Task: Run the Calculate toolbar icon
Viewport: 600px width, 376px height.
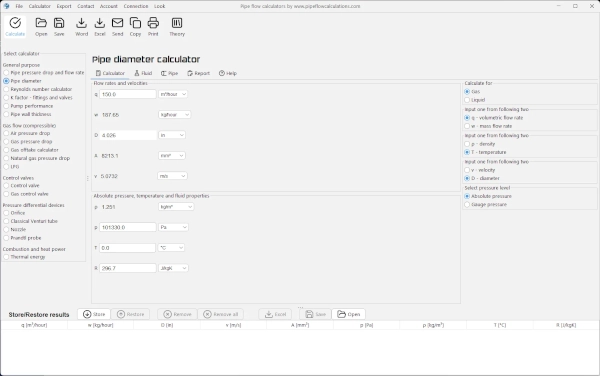Action: [15, 27]
